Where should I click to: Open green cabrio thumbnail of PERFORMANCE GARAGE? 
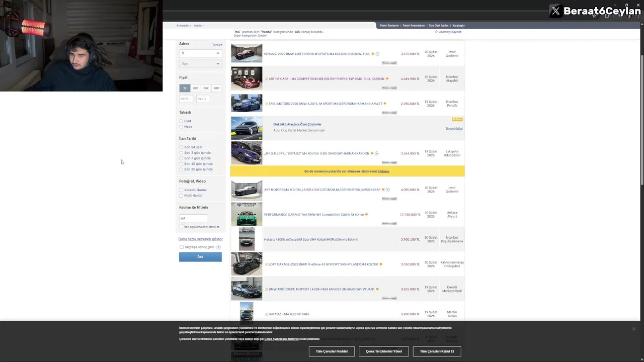247,214
